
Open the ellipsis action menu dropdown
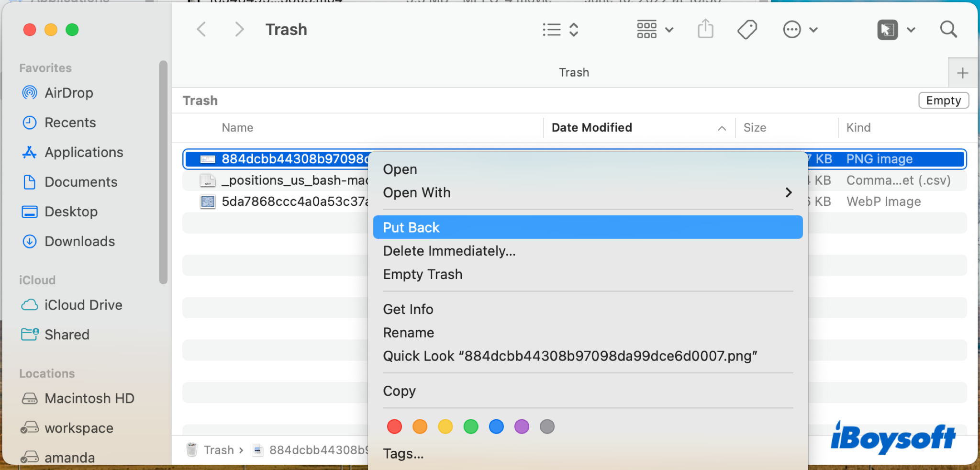(800, 30)
